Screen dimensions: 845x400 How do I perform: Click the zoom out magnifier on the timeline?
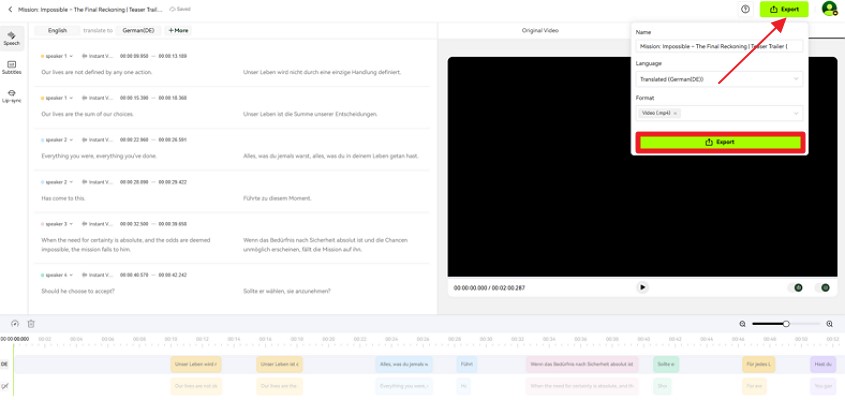click(742, 324)
